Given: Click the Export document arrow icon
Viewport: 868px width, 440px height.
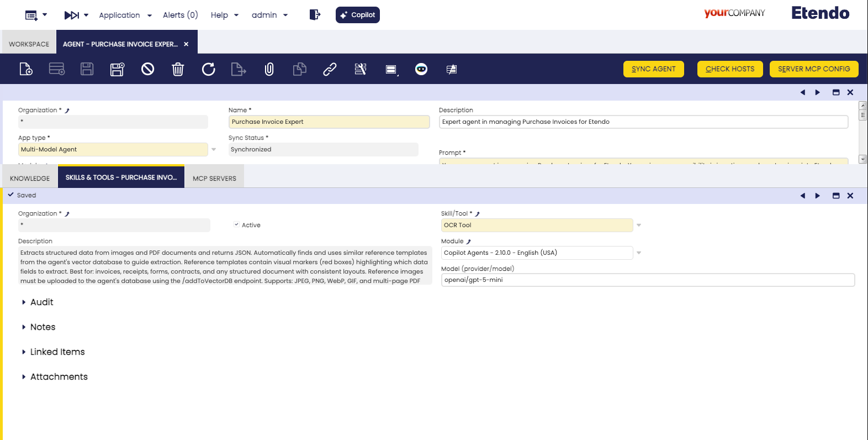Looking at the screenshot, I should tap(239, 69).
